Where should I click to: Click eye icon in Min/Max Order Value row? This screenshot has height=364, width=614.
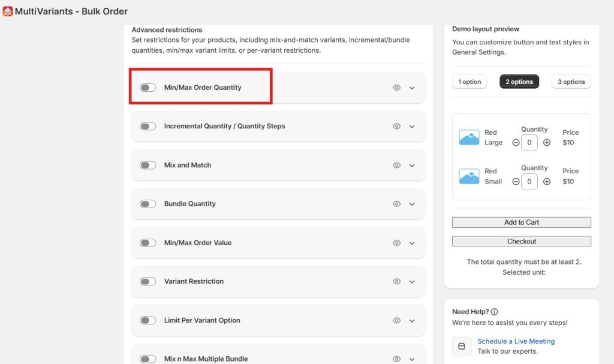point(397,243)
